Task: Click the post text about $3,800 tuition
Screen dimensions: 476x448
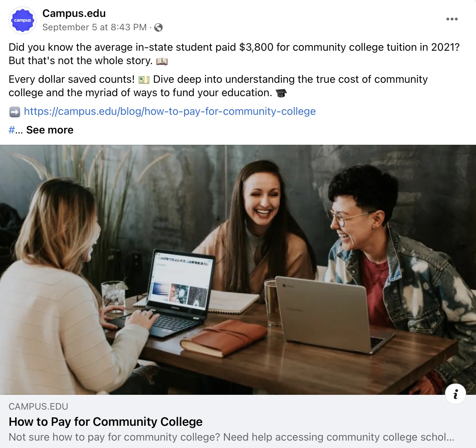Action: tap(234, 54)
